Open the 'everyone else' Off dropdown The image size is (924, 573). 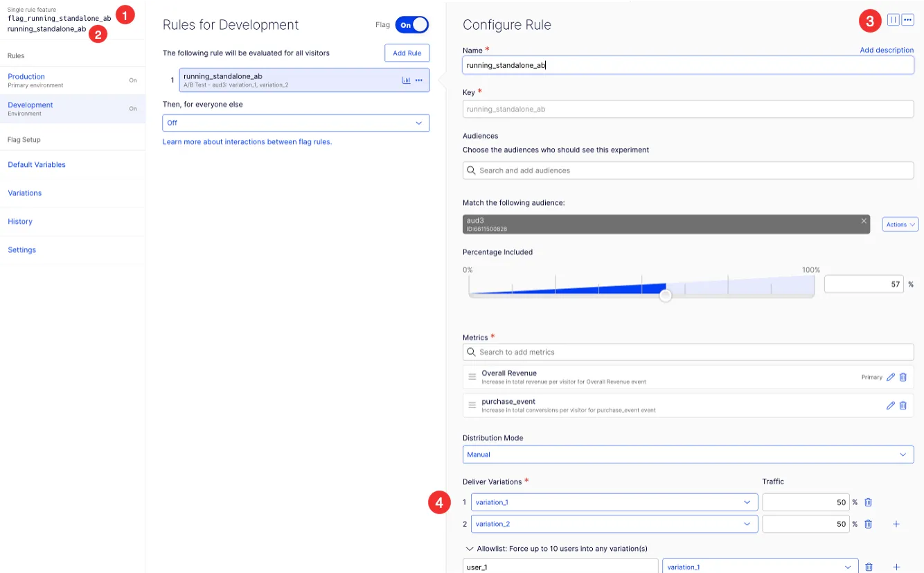(x=296, y=123)
